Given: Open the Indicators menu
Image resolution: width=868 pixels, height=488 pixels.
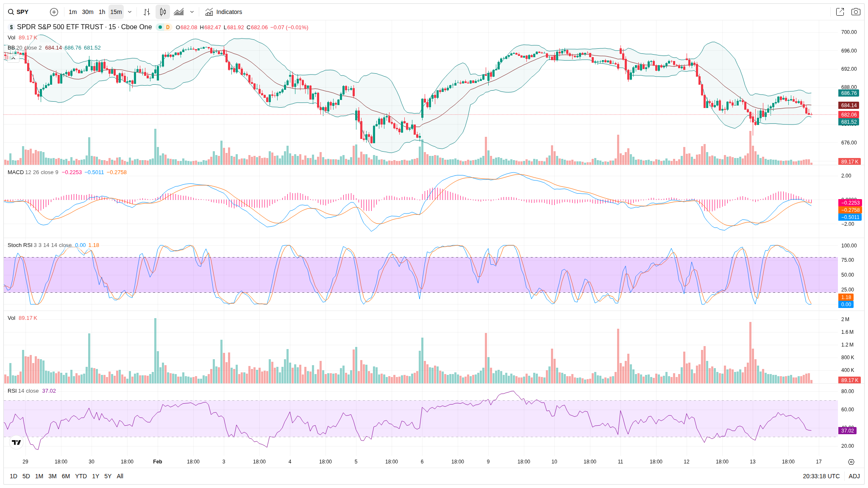Looking at the screenshot, I should (224, 12).
